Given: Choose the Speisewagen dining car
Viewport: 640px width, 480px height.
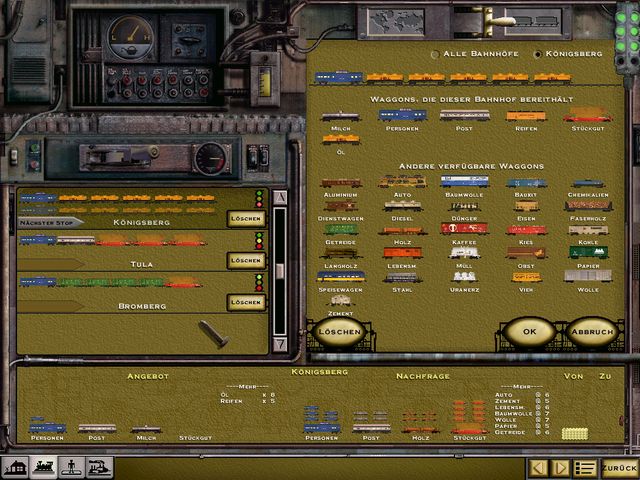Looking at the screenshot, I should click(341, 276).
